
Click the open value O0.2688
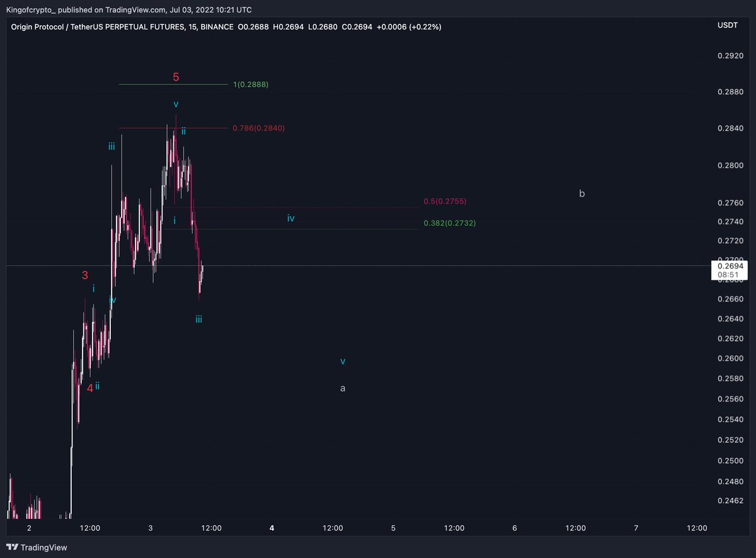[x=253, y=26]
